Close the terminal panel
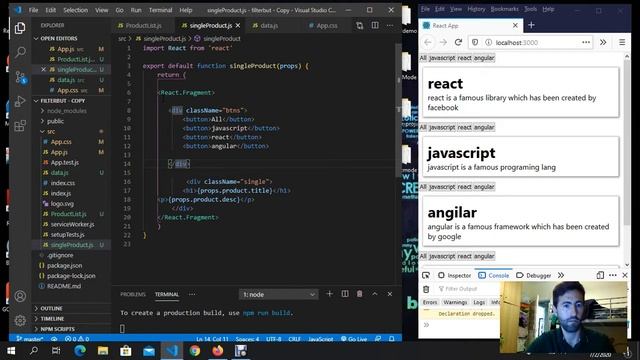This screenshot has height=360, width=640. coord(390,294)
